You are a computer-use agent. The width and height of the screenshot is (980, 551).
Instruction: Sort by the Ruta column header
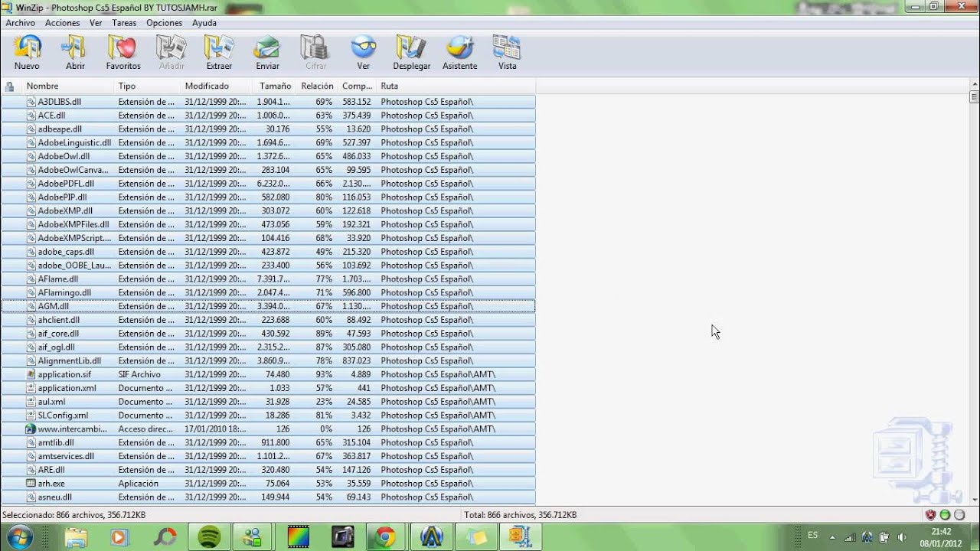pyautogui.click(x=456, y=86)
